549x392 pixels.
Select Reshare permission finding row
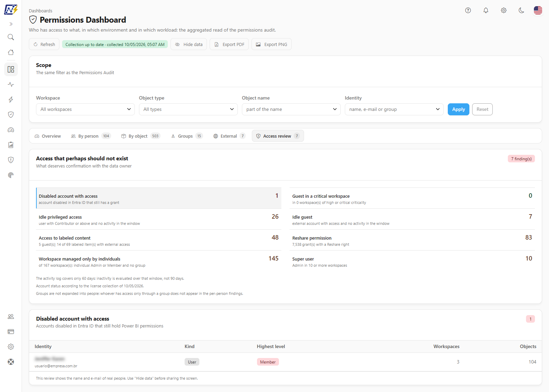[412, 240]
